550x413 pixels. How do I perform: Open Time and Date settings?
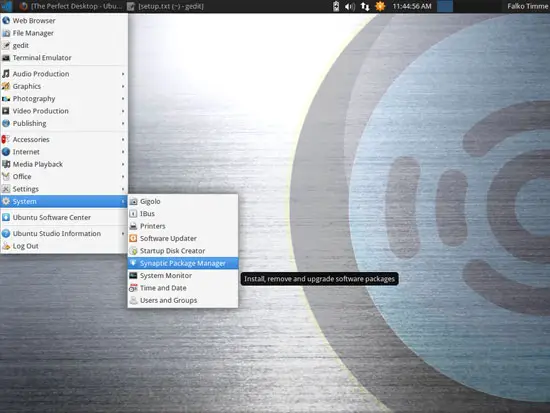(183, 288)
